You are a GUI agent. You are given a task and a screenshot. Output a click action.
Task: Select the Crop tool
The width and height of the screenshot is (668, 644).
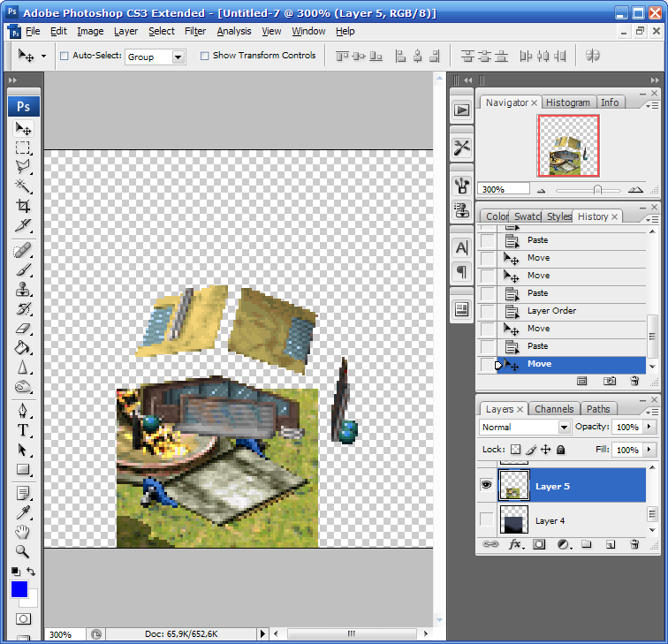[x=23, y=206]
